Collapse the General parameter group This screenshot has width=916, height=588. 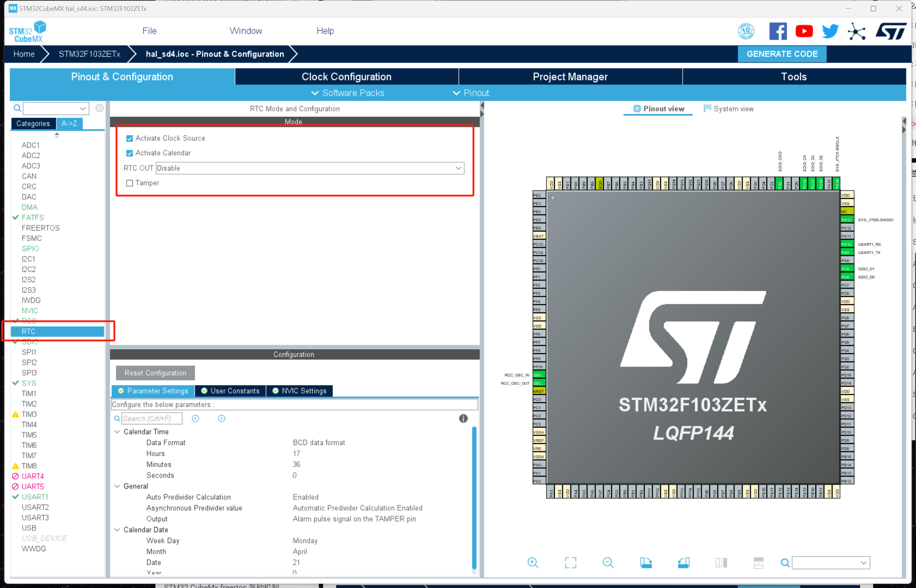click(117, 486)
